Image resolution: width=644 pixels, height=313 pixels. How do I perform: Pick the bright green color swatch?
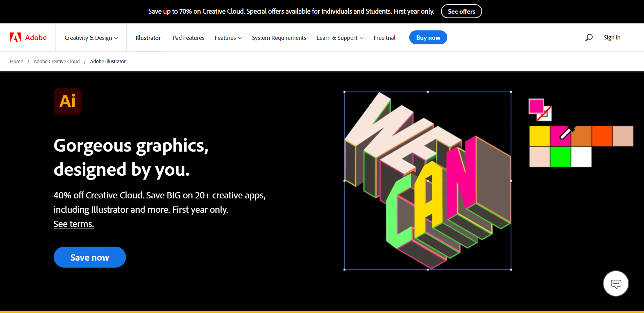(x=560, y=157)
